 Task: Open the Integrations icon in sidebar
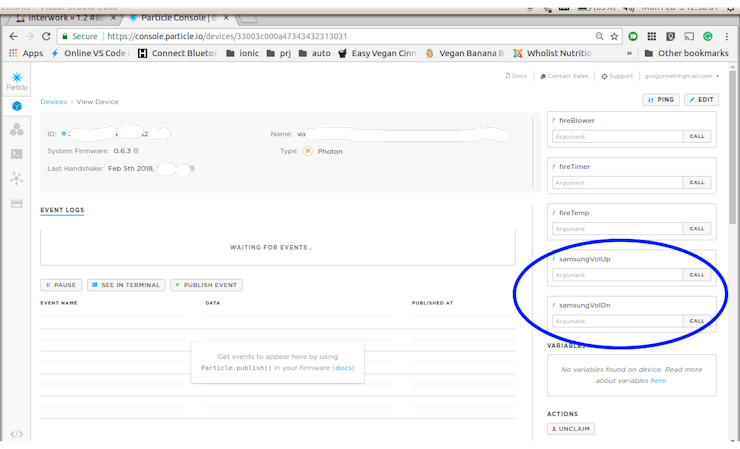click(x=17, y=178)
